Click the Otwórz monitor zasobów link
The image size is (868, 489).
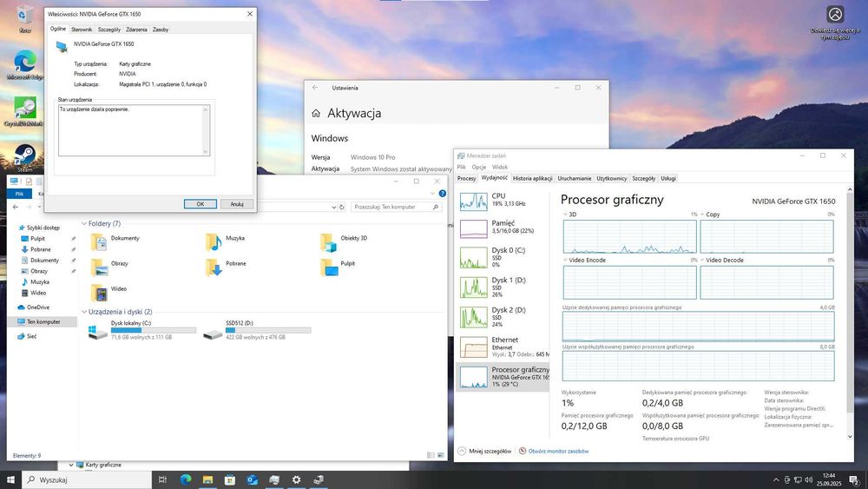(557, 451)
